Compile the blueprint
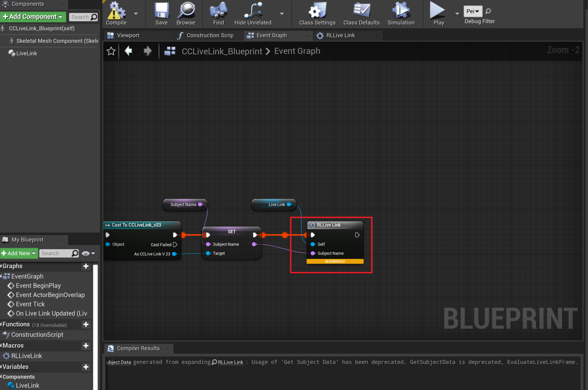 116,14
